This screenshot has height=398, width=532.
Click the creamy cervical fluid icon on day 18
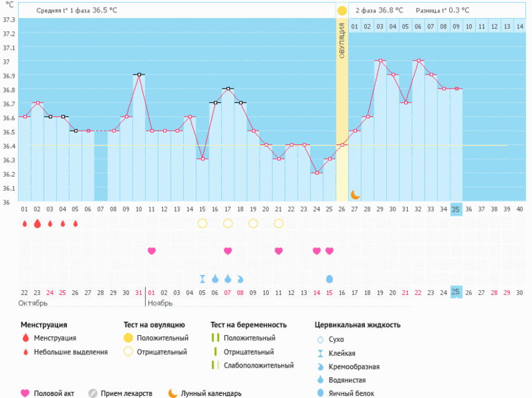(240, 278)
